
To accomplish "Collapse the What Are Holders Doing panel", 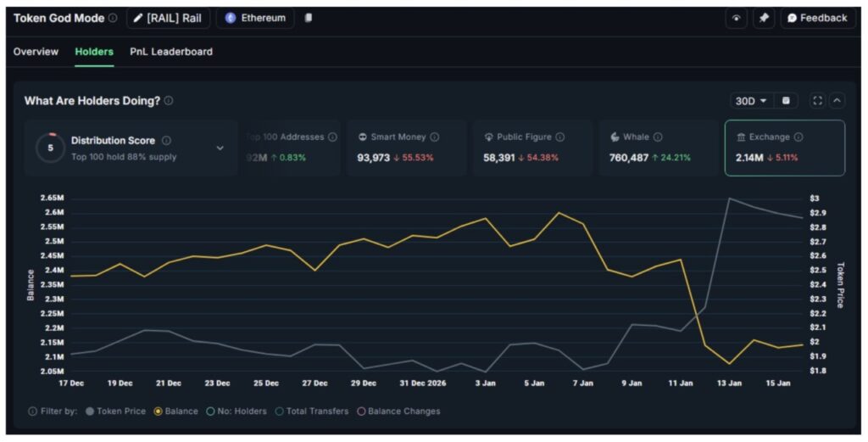I will pyautogui.click(x=837, y=101).
